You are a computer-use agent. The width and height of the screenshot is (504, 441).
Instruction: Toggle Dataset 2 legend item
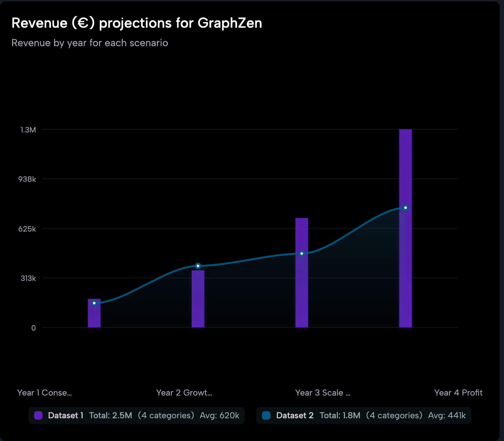[363, 415]
